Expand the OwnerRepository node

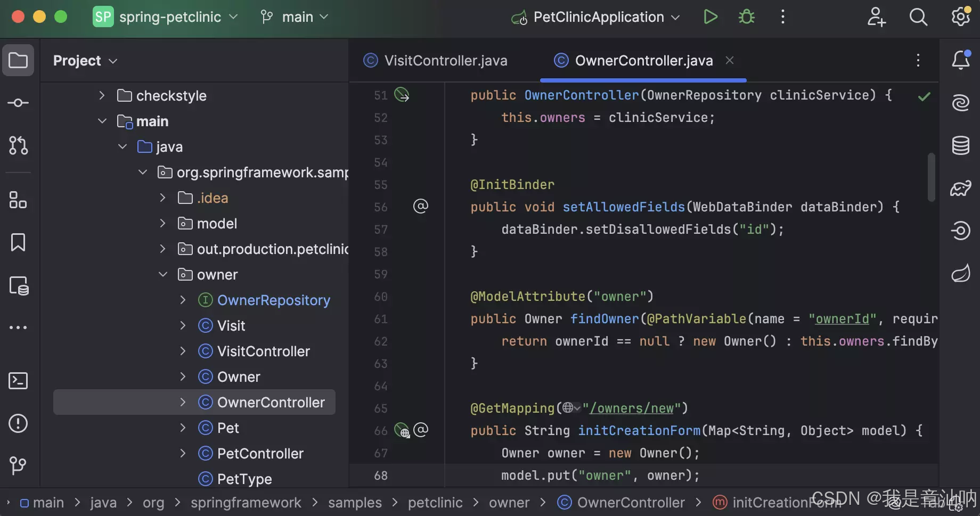tap(183, 300)
